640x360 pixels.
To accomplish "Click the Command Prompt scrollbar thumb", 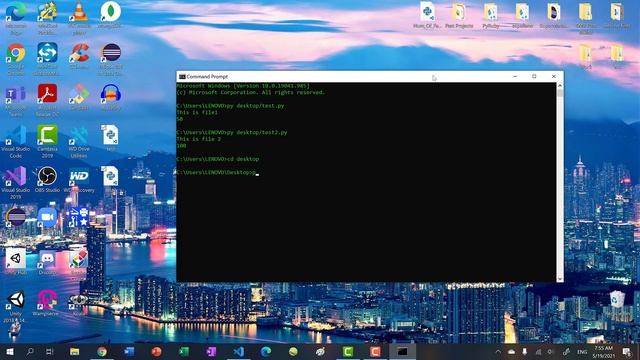I will (560, 93).
